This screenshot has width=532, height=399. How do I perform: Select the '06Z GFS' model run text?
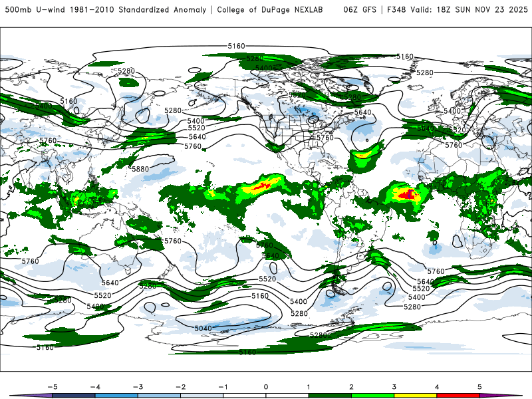(x=360, y=9)
